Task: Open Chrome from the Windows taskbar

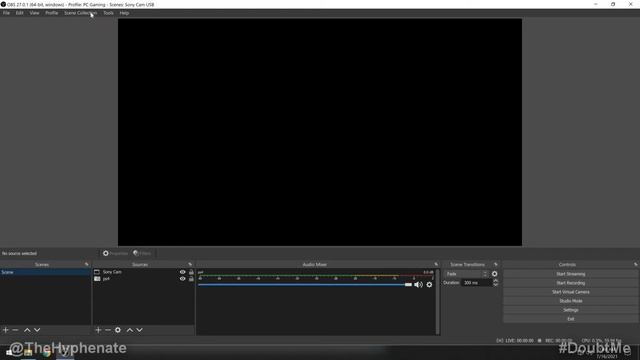Action: (x=46, y=353)
